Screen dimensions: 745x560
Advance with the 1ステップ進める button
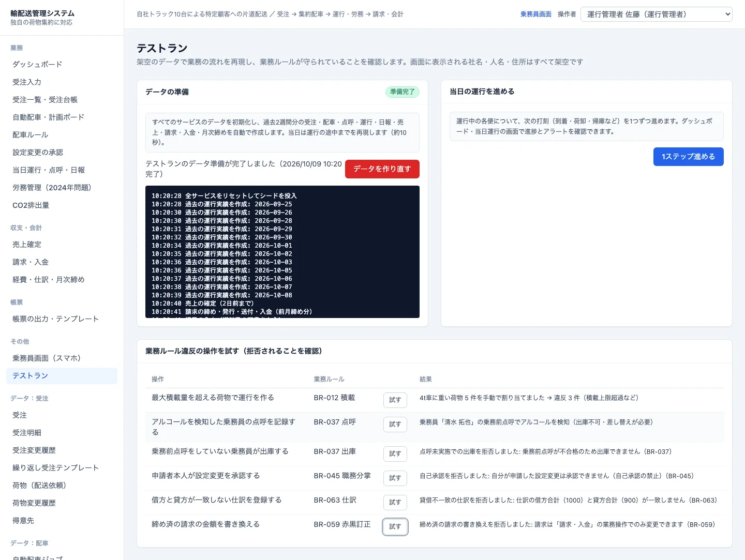click(689, 157)
